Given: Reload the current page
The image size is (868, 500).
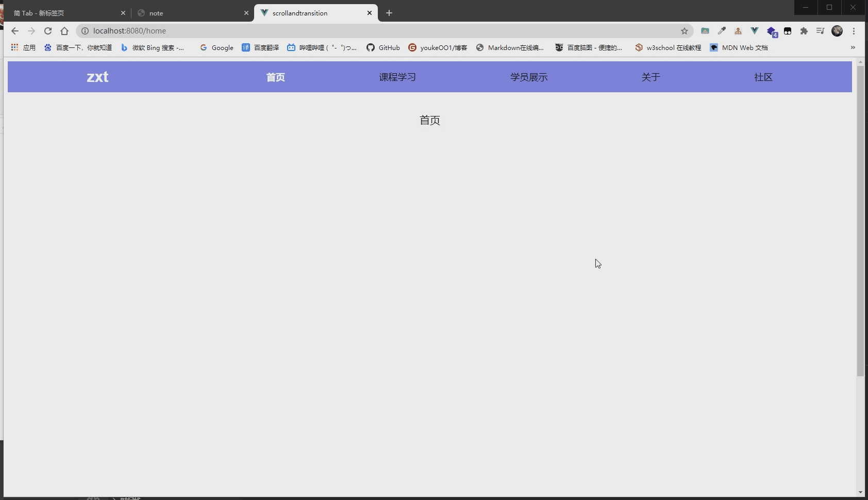Looking at the screenshot, I should pyautogui.click(x=48, y=31).
